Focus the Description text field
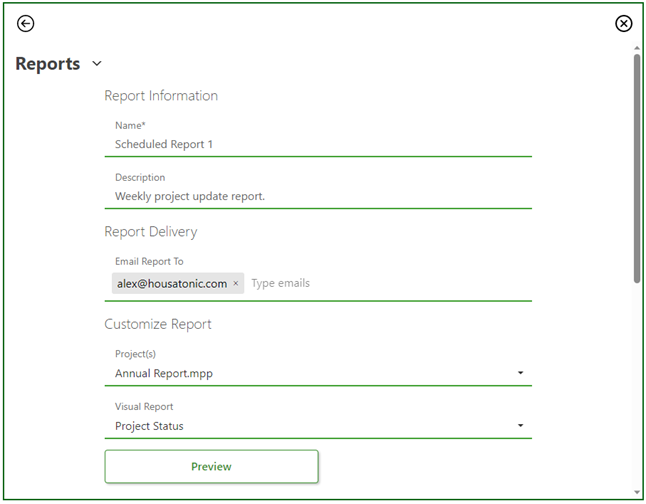Viewport: 646px width, 504px height. tap(318, 196)
